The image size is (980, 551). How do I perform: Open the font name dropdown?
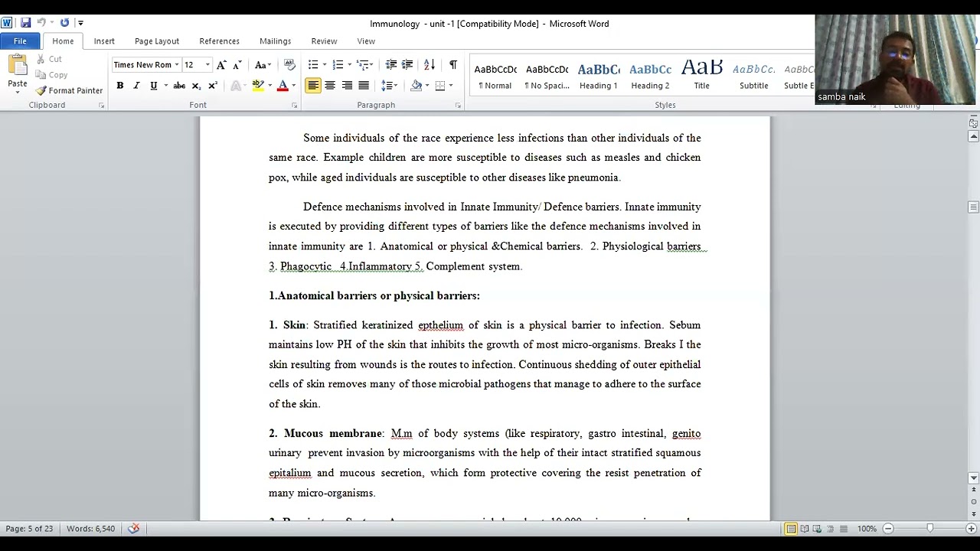pyautogui.click(x=177, y=65)
